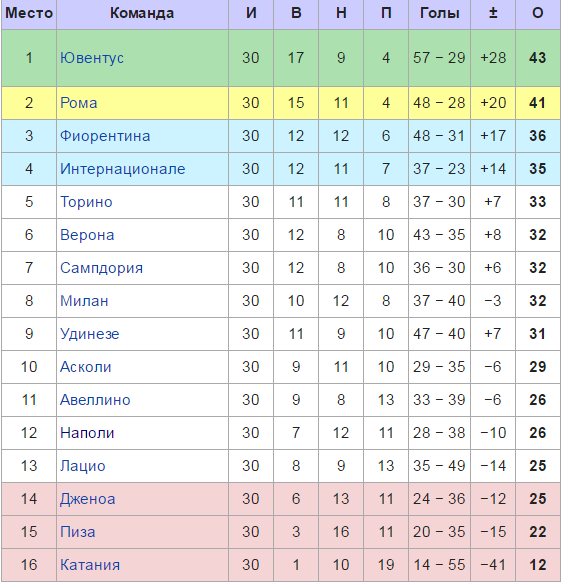Follow the Торино link

tap(86, 202)
